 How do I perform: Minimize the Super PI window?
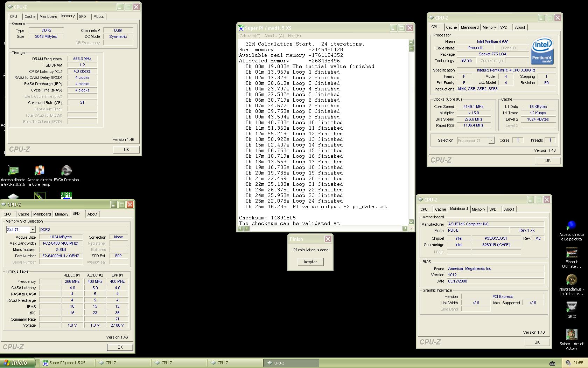click(x=393, y=28)
